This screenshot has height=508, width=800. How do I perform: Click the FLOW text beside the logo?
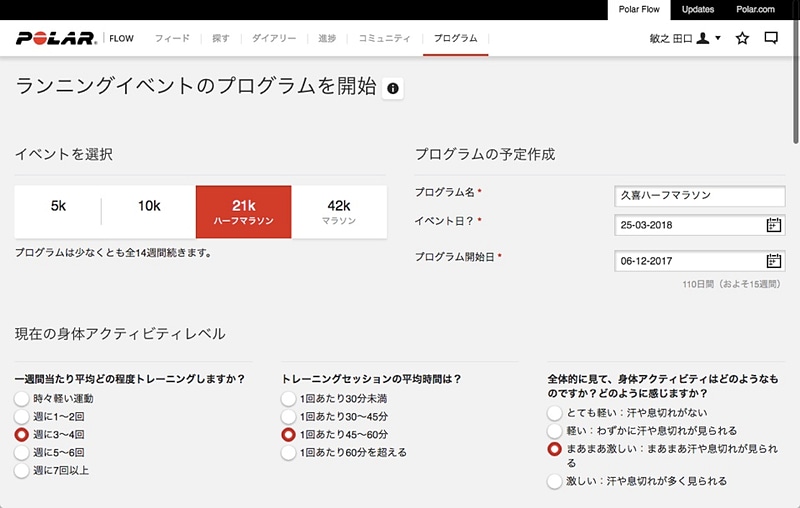(x=121, y=38)
